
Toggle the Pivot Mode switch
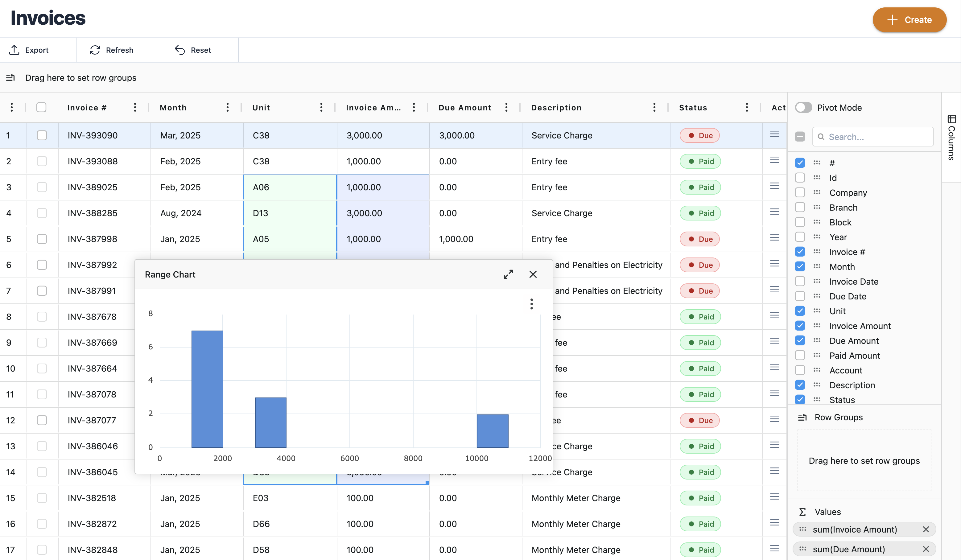click(803, 108)
